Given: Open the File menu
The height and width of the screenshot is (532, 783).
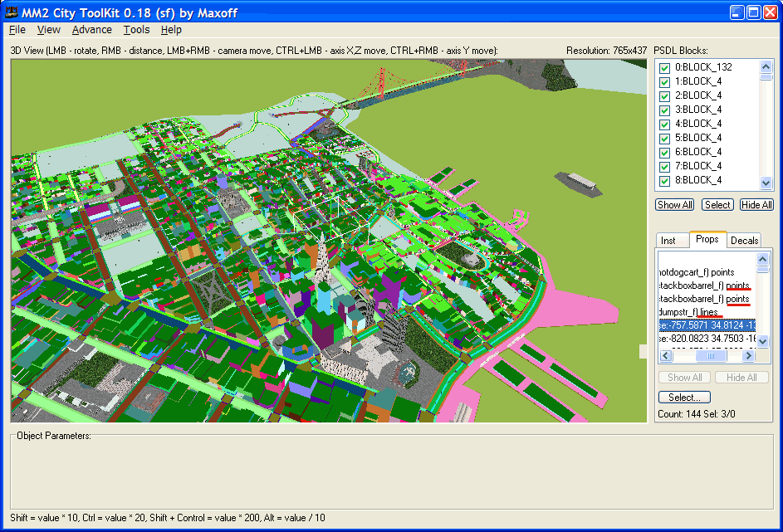Looking at the screenshot, I should pyautogui.click(x=17, y=30).
